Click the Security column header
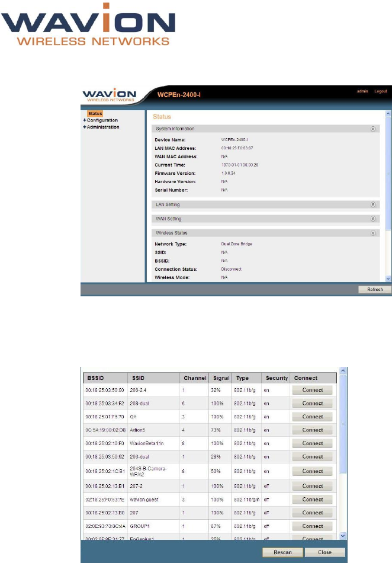This screenshot has width=392, height=563. coord(275,378)
